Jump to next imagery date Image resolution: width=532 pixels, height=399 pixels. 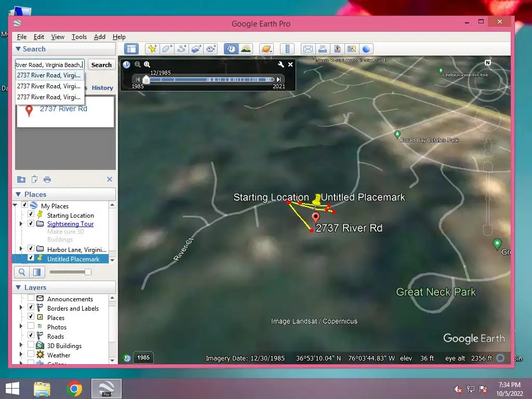click(278, 79)
